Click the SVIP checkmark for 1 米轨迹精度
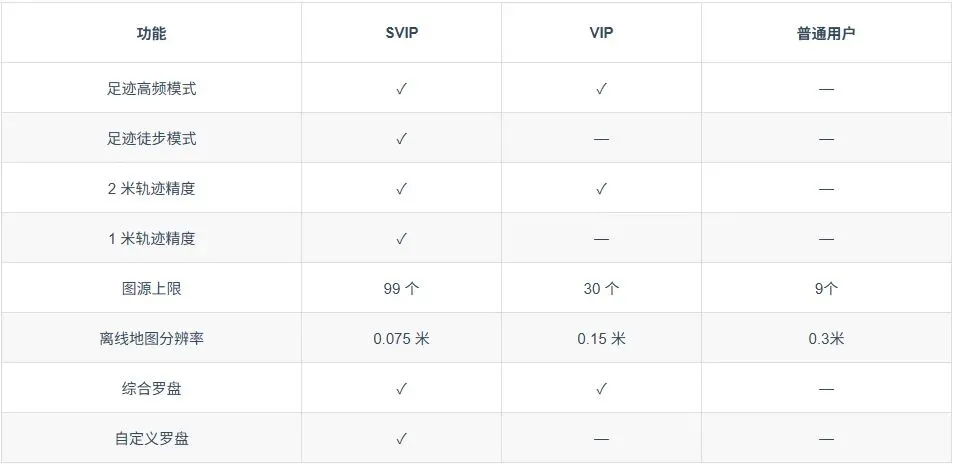 tap(401, 239)
